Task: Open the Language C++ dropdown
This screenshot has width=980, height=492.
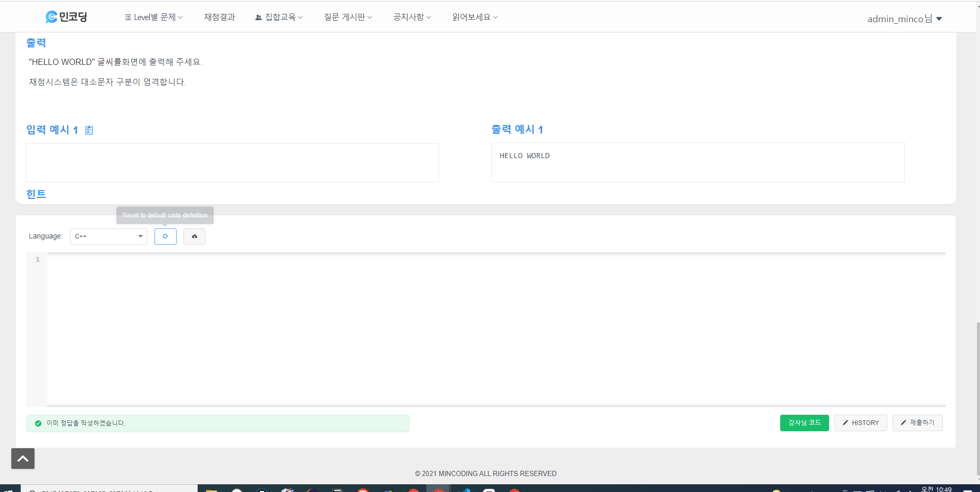Action: [109, 236]
